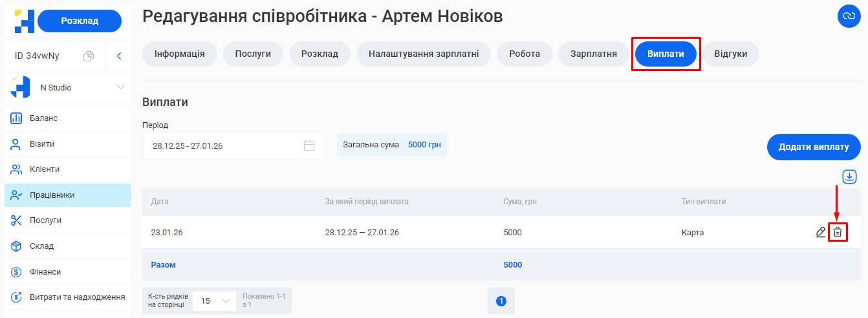868x318 pixels.
Task: Switch to the Відгуки tab
Action: pos(731,54)
